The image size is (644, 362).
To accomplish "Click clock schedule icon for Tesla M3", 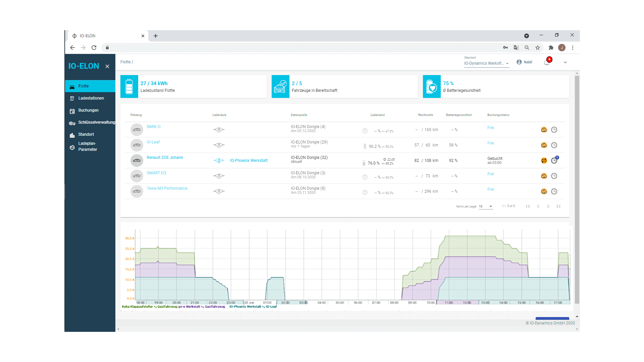I will [x=554, y=191].
